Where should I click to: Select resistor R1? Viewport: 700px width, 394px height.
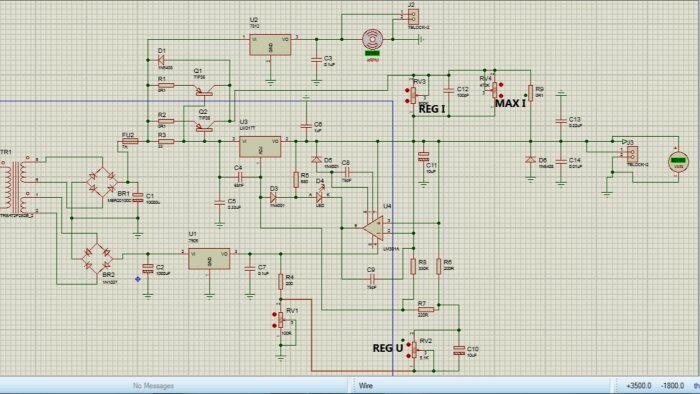166,85
